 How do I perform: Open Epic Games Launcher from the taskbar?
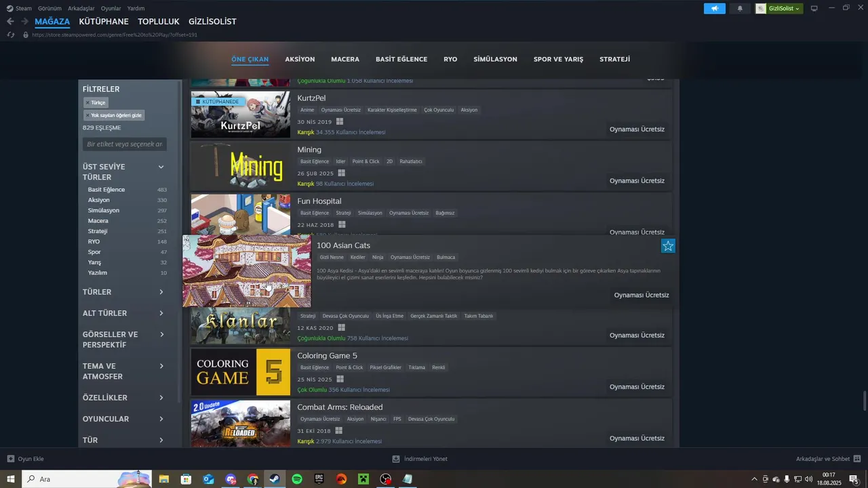tap(319, 479)
